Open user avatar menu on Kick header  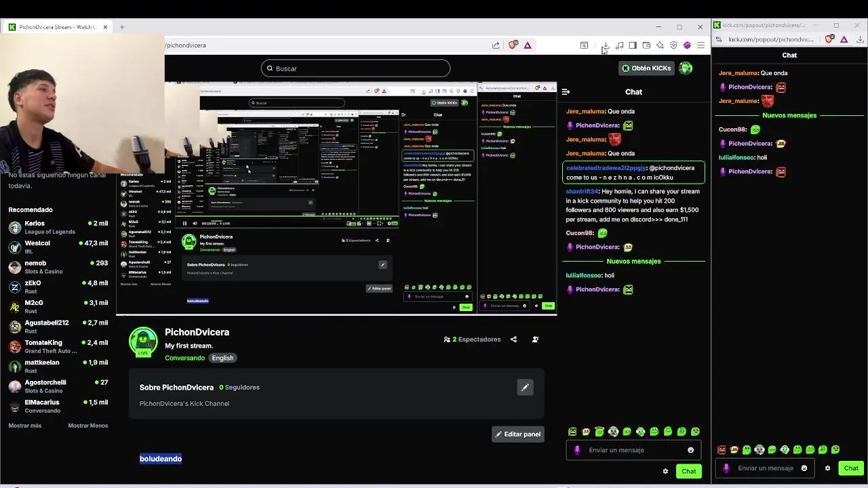coord(686,68)
